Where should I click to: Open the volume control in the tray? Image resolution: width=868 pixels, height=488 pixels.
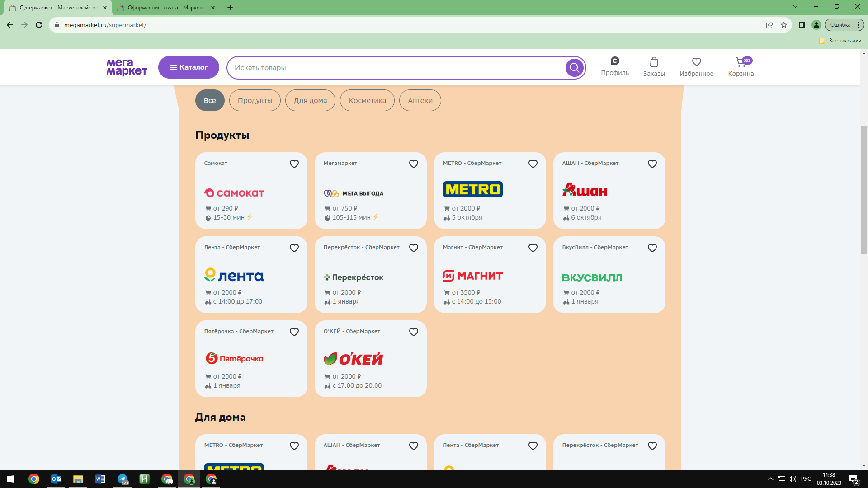[793, 479]
